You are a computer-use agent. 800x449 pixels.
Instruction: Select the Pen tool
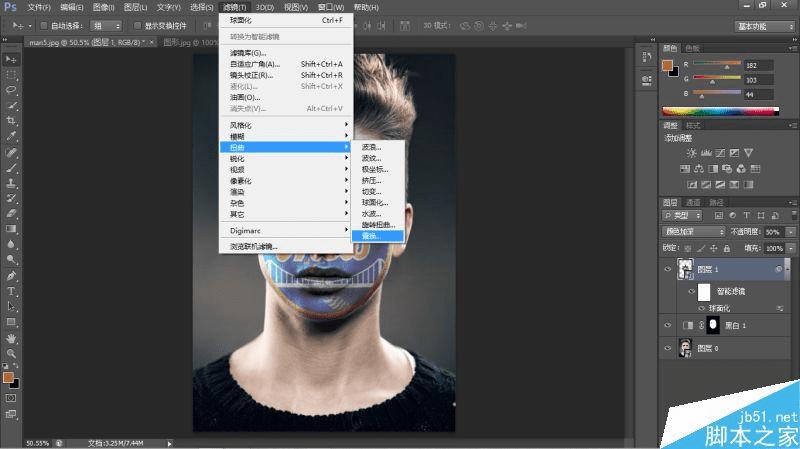[x=11, y=276]
